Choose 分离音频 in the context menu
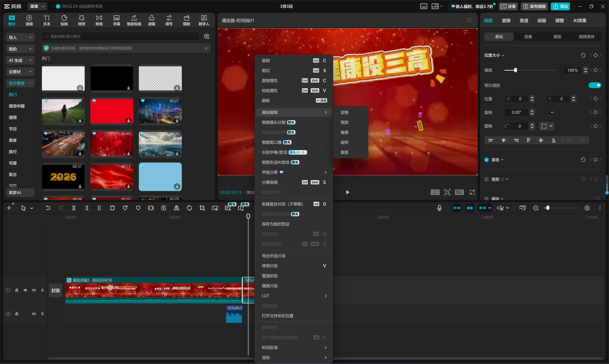Screen dimensions: 609x364 (x=270, y=182)
